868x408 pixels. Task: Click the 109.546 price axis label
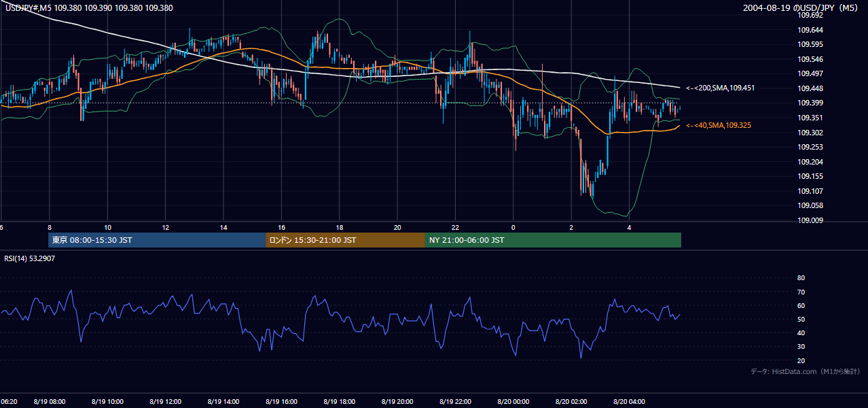point(810,59)
